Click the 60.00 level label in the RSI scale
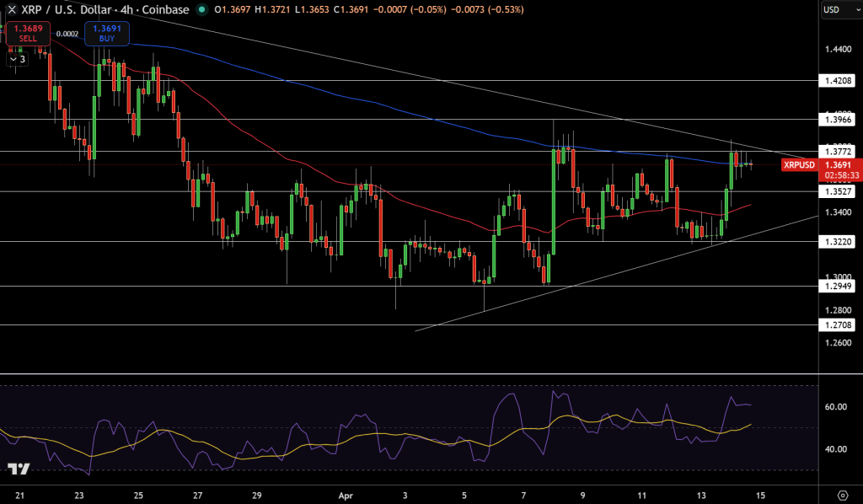Viewport: 863px width, 504px height. coord(834,407)
